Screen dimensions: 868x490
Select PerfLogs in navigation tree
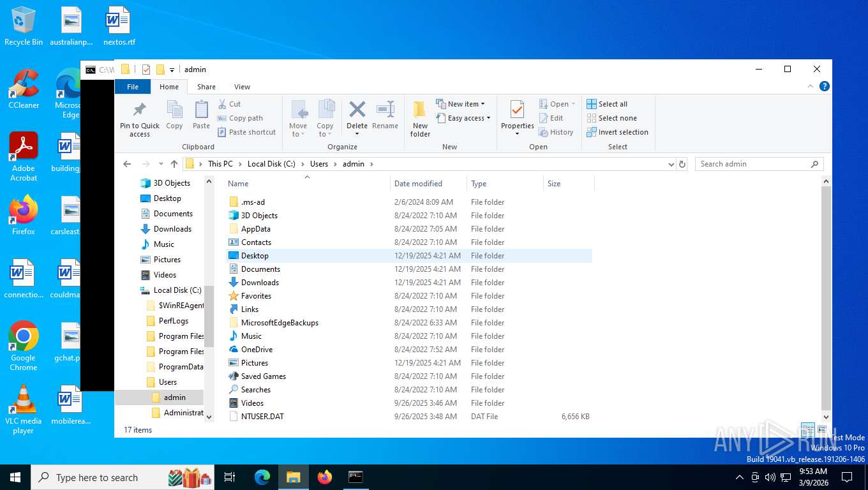(x=174, y=321)
